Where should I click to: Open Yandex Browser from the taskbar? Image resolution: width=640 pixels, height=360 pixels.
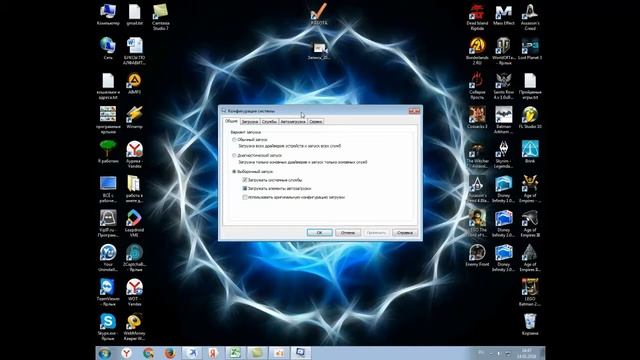(x=127, y=353)
